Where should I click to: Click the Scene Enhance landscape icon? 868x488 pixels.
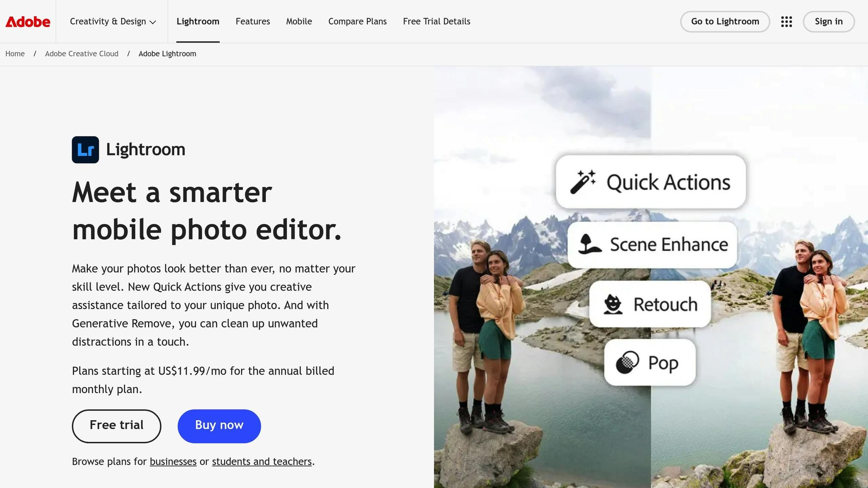click(x=590, y=244)
